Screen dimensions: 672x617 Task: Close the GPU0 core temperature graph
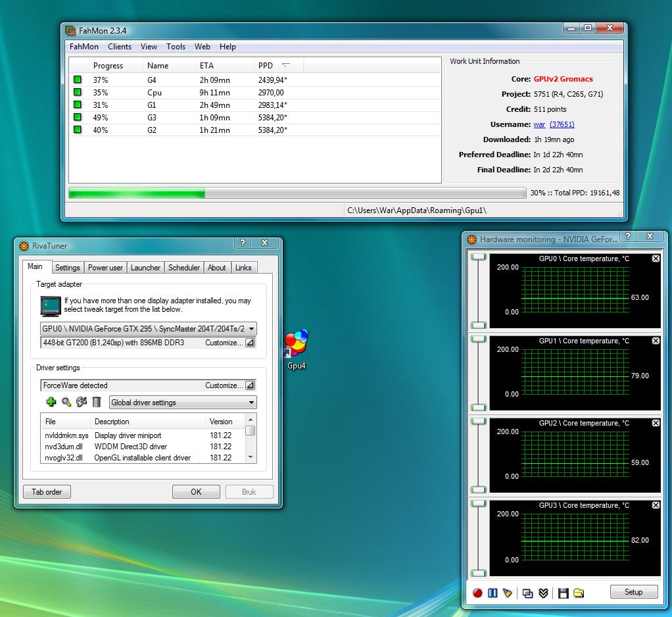point(656,259)
